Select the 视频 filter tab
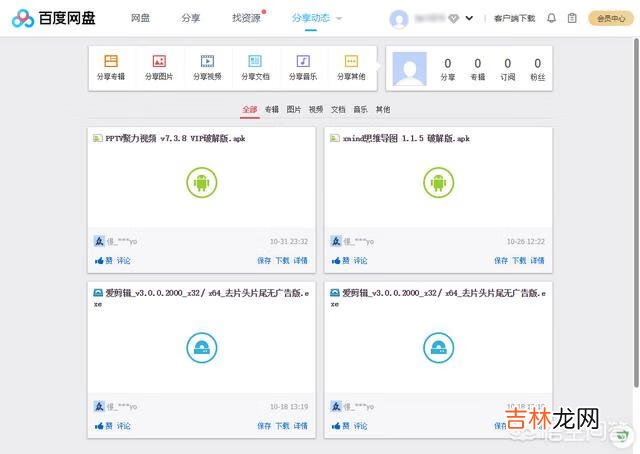Screen dimensions: 640x454 point(316,109)
